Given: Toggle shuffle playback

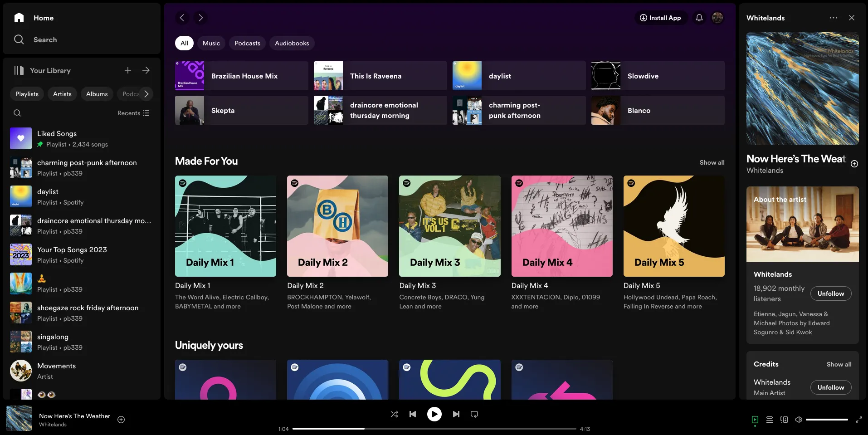Looking at the screenshot, I should click(395, 414).
